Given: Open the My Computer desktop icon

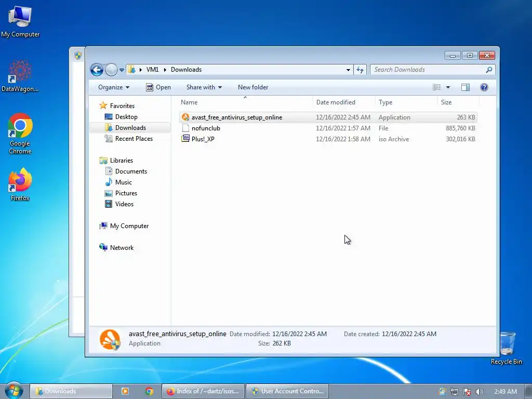Looking at the screenshot, I should coord(20,21).
